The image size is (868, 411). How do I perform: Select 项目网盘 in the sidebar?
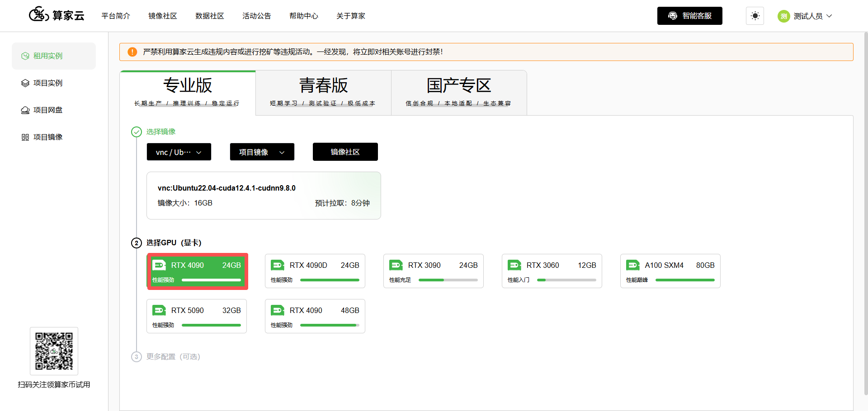click(x=54, y=110)
